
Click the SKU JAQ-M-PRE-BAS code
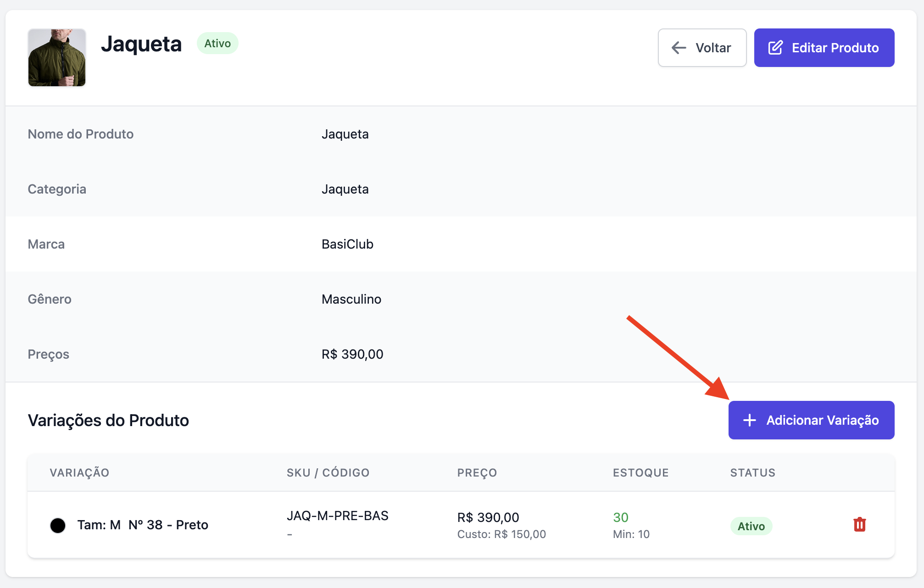337,516
